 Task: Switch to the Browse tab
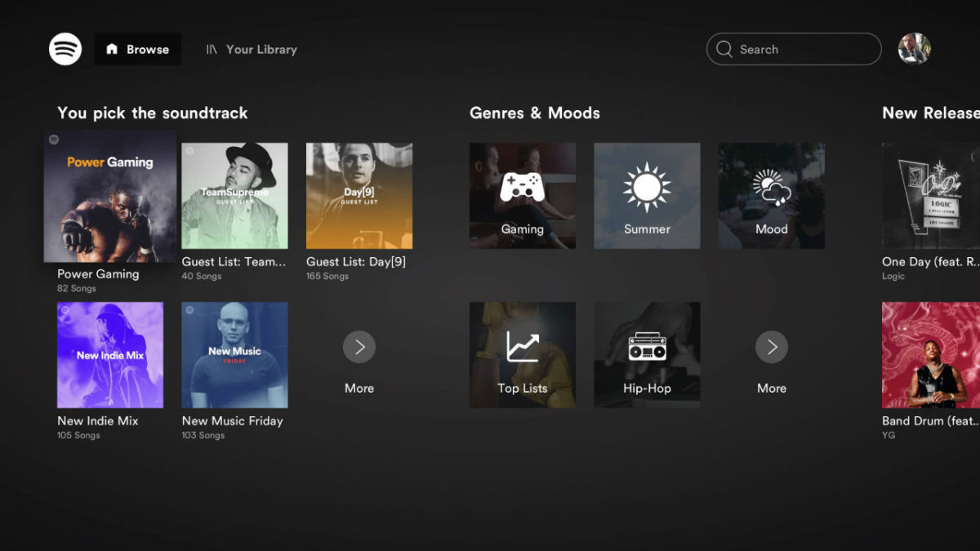(x=137, y=48)
